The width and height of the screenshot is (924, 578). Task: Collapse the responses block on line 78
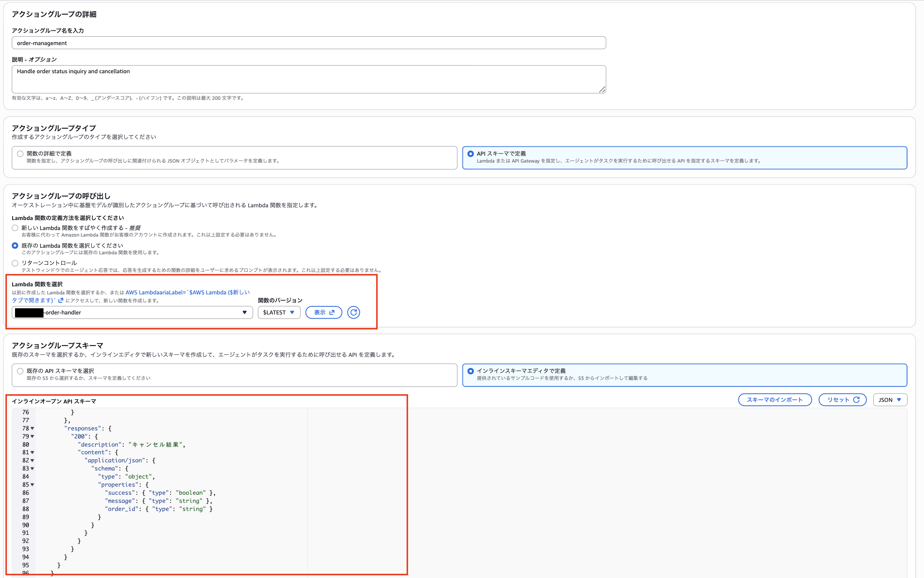pyautogui.click(x=32, y=428)
